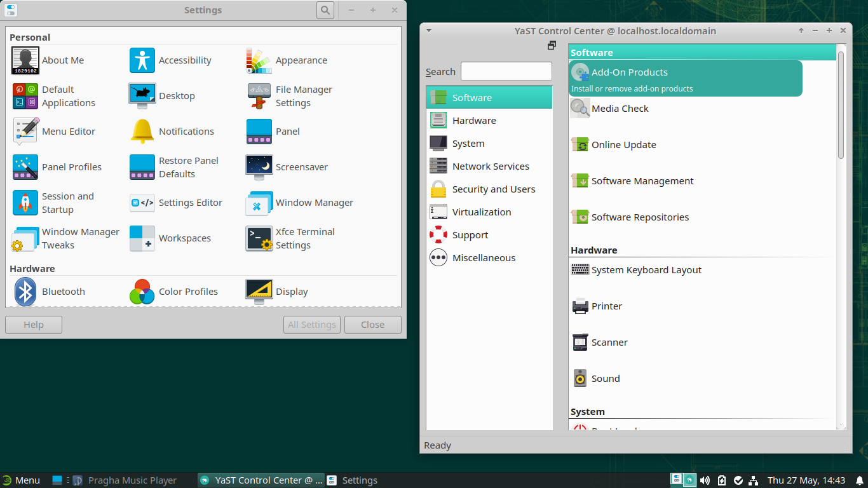The height and width of the screenshot is (488, 868).
Task: Open the Printer module in YaST
Action: 596,306
